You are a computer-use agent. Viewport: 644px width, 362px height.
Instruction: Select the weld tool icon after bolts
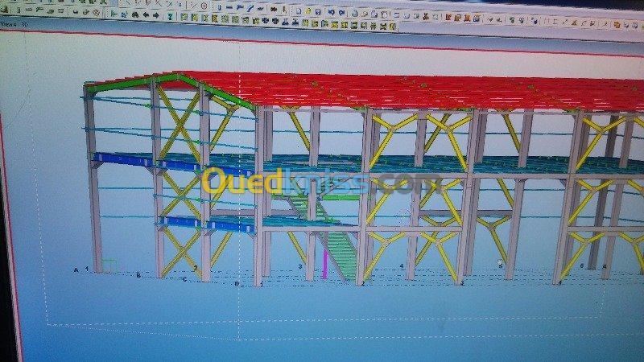[284, 10]
